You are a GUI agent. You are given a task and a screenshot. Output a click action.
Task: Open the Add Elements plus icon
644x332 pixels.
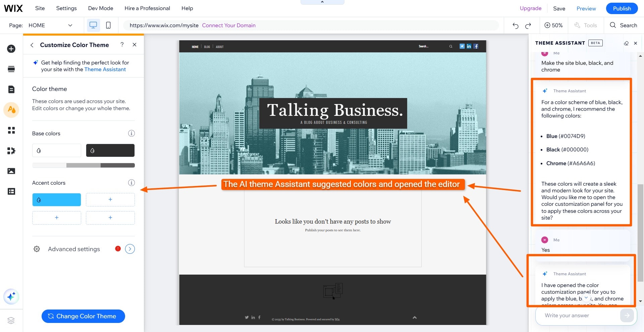[x=11, y=49]
